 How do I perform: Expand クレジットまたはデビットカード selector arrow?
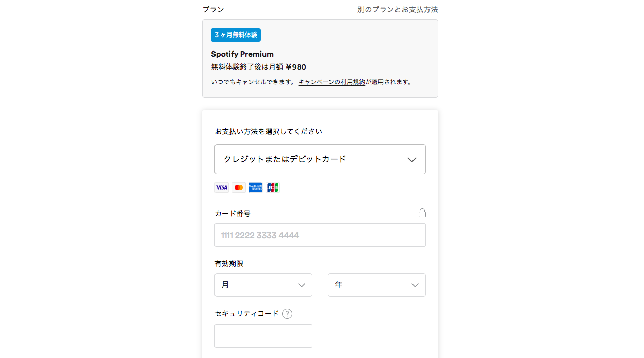(411, 159)
